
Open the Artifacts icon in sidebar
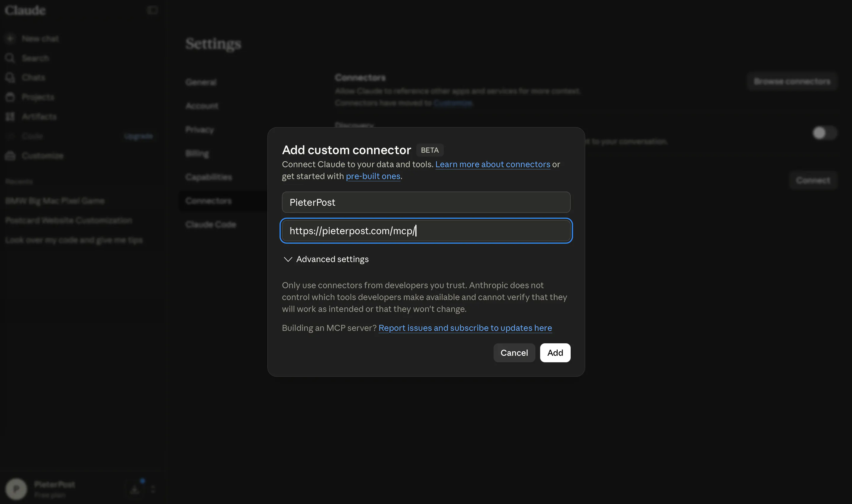pyautogui.click(x=10, y=117)
